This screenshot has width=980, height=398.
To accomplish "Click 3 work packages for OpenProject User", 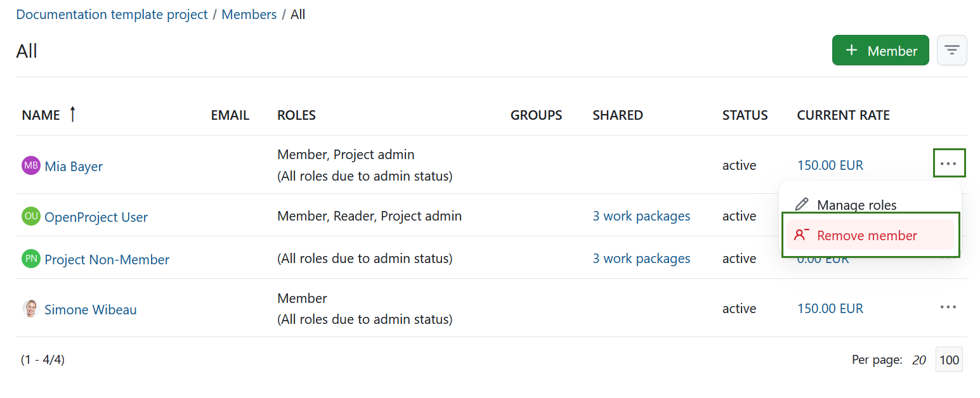I will tap(641, 215).
